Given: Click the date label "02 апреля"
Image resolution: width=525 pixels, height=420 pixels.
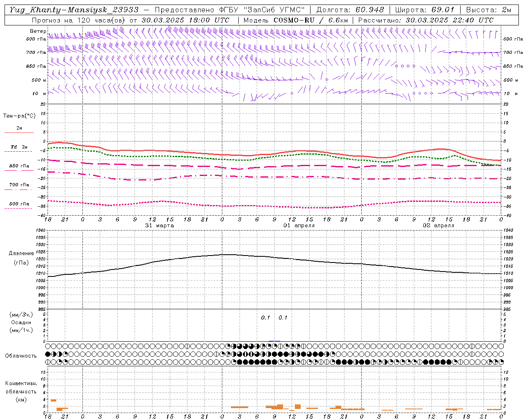Looking at the screenshot, I should coord(438,226).
